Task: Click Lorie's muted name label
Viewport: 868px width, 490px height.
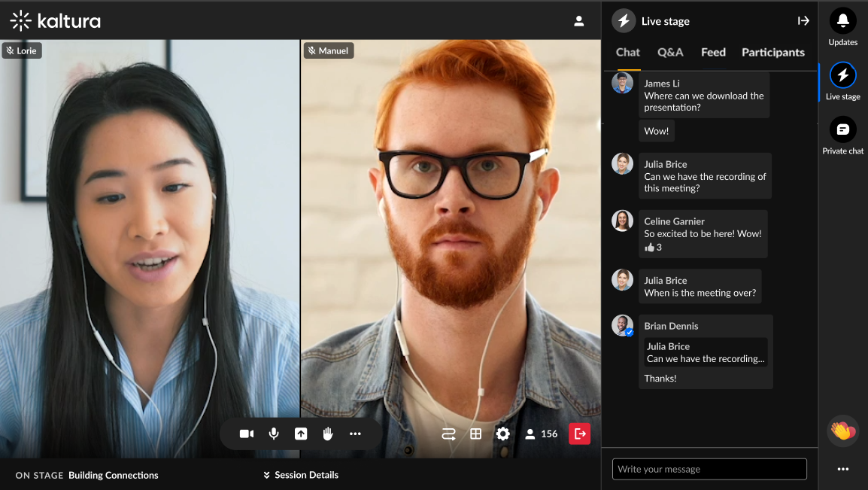Action: pos(22,51)
